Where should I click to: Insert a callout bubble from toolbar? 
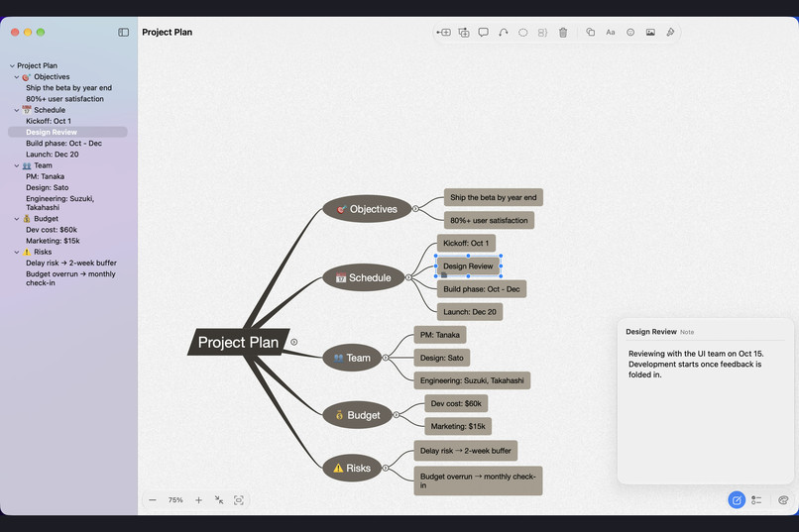point(483,32)
